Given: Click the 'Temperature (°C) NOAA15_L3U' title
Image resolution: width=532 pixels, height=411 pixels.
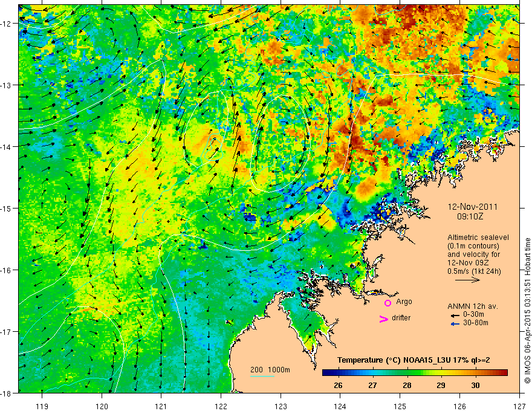Looking at the screenshot, I should (394, 360).
